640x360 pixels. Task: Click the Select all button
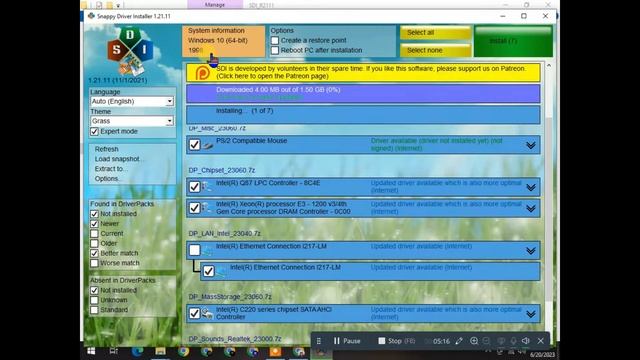pyautogui.click(x=436, y=33)
